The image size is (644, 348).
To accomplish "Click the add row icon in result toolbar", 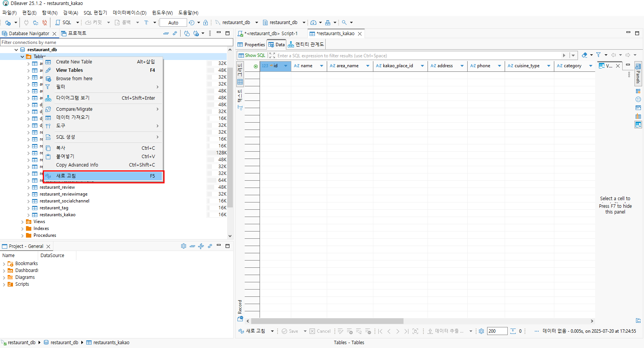I will pos(350,331).
